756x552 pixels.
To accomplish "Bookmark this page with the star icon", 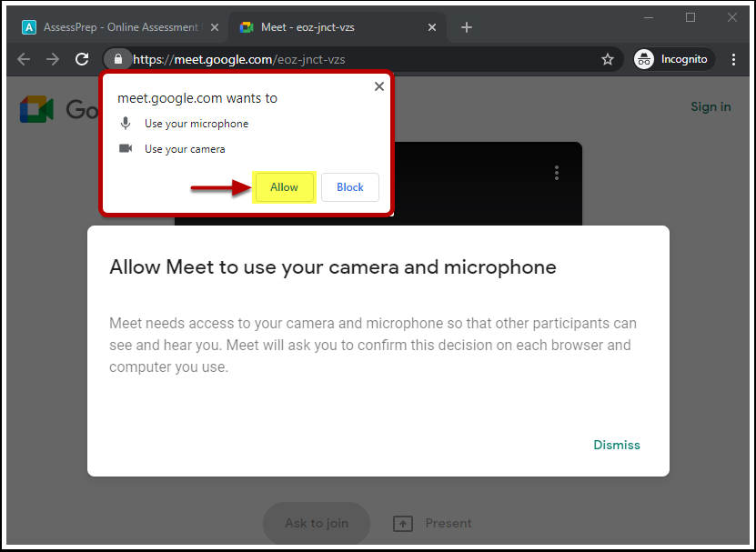I will [608, 59].
